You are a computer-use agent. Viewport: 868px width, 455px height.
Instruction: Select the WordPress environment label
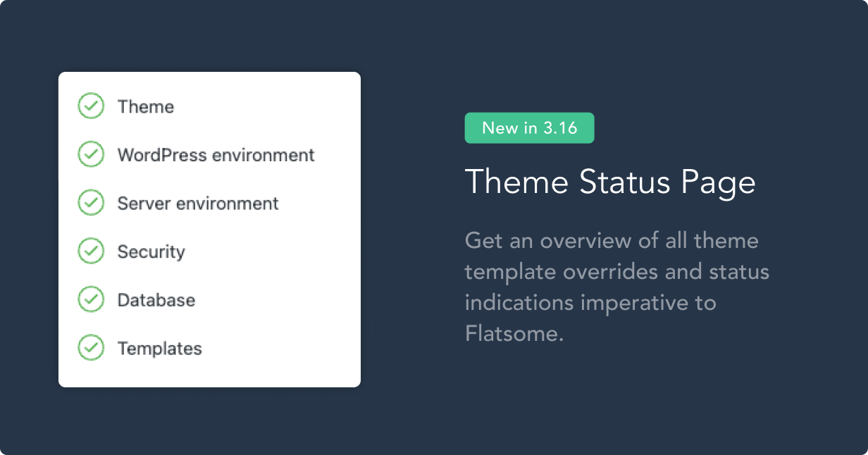(216, 155)
